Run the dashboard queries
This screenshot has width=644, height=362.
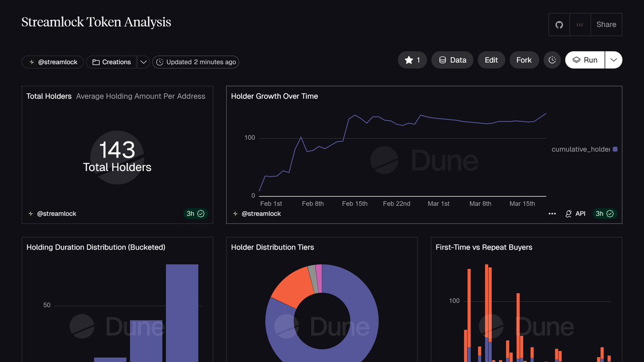pyautogui.click(x=585, y=60)
